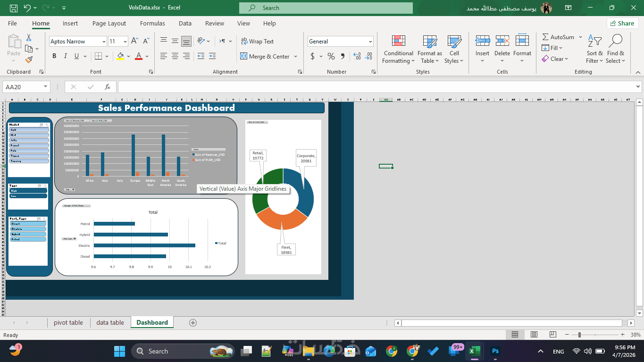Open the File menu tab
Viewport: 644px width, 362px height.
click(12, 23)
